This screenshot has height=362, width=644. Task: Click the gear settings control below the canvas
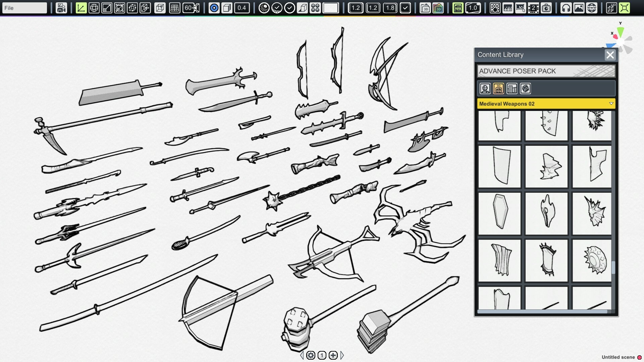(x=311, y=355)
